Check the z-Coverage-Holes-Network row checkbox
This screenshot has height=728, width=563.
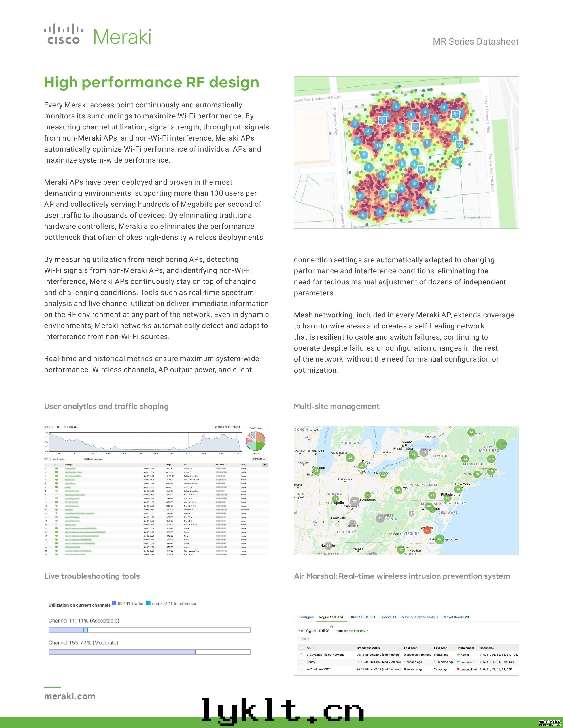coord(302,655)
